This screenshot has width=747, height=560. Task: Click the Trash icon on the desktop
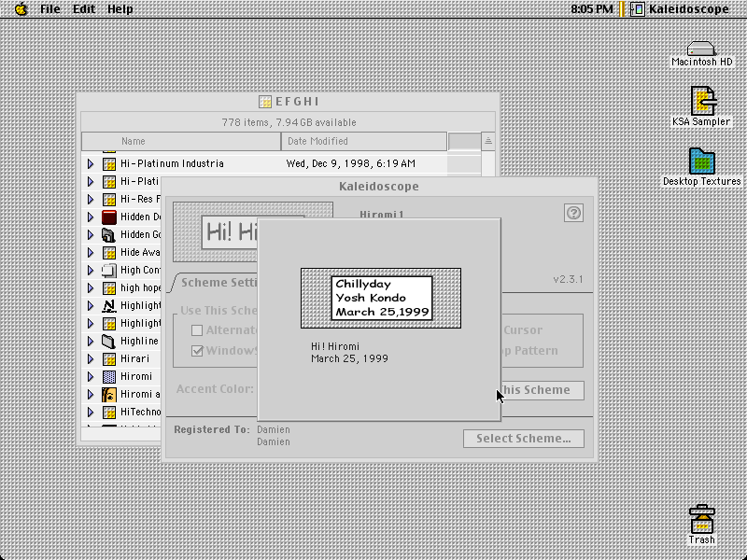click(701, 519)
